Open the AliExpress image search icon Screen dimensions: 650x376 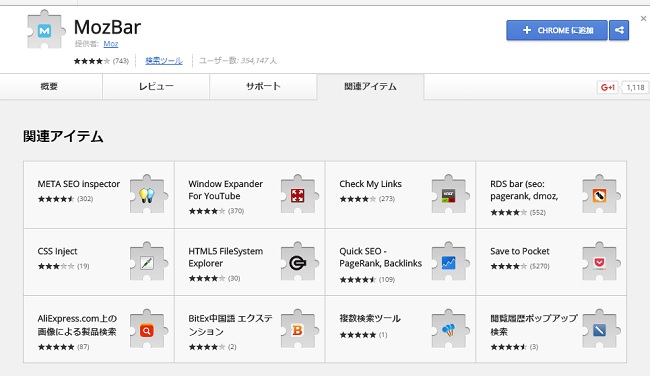pyautogui.click(x=148, y=329)
